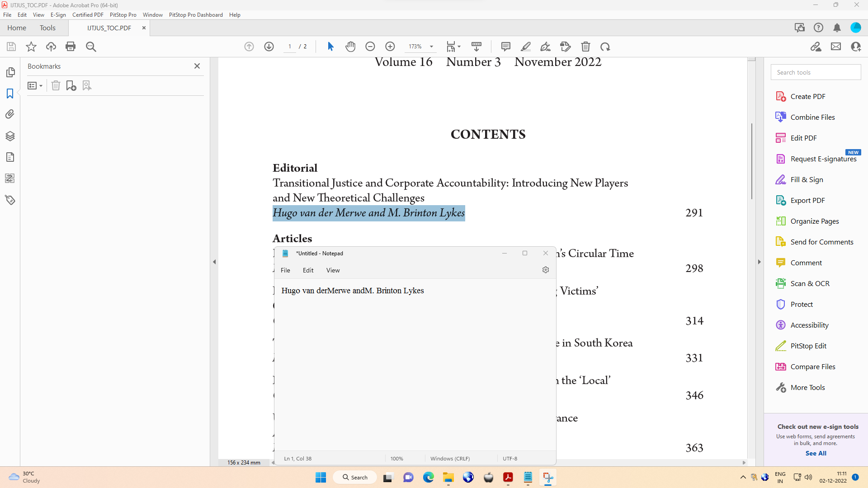Open the Highlight text tool
The image size is (868, 488).
(x=526, y=47)
